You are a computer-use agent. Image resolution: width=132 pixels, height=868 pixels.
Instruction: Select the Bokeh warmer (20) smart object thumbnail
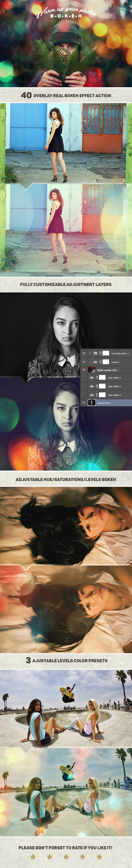92,370
